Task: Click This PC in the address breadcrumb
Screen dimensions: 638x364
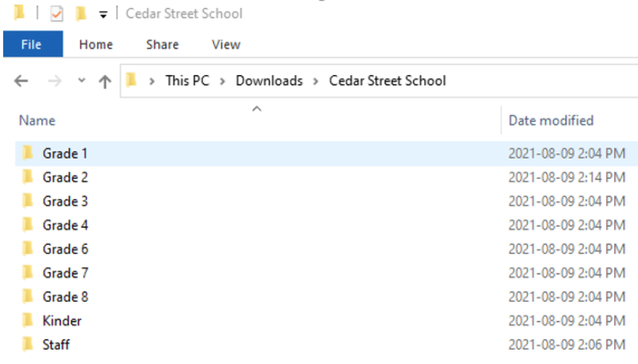Action: (188, 81)
